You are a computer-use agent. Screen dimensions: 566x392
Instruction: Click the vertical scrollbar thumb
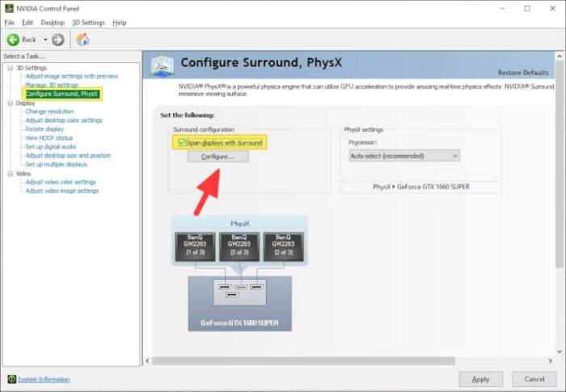[560, 164]
